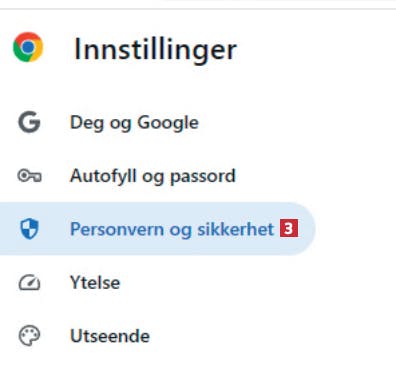
Task: Select the Google G icon
Action: pos(29,122)
